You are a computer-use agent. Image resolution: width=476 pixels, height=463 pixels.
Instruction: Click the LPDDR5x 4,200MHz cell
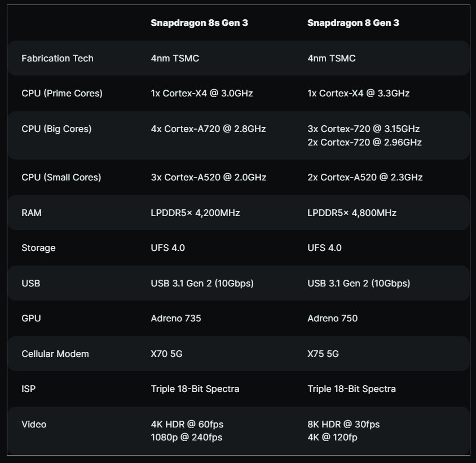195,213
